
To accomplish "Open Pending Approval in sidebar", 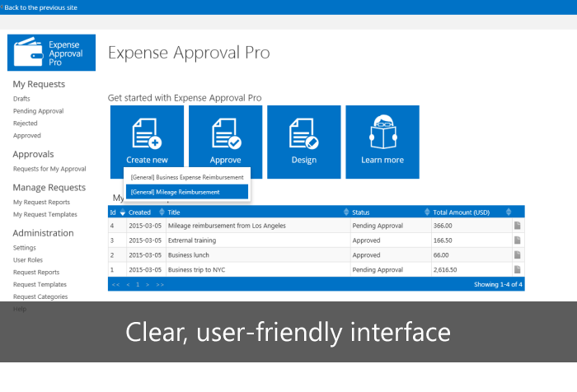I will point(38,111).
